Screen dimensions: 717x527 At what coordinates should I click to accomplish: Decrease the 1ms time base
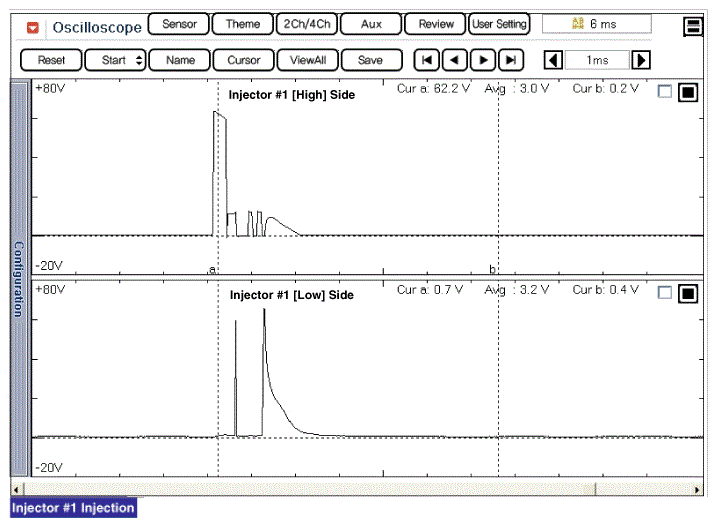click(551, 61)
